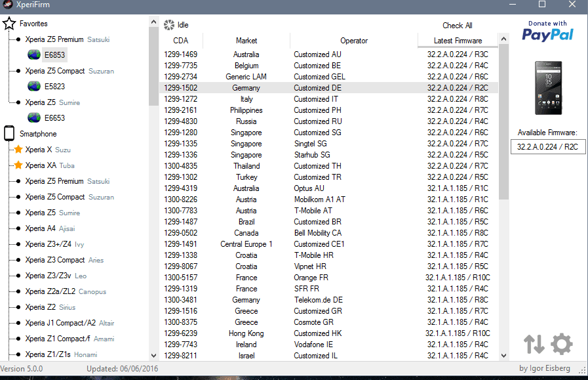588x380 pixels.
Task: Select Xperia A4 Ajisai in tree
Action: [50, 228]
